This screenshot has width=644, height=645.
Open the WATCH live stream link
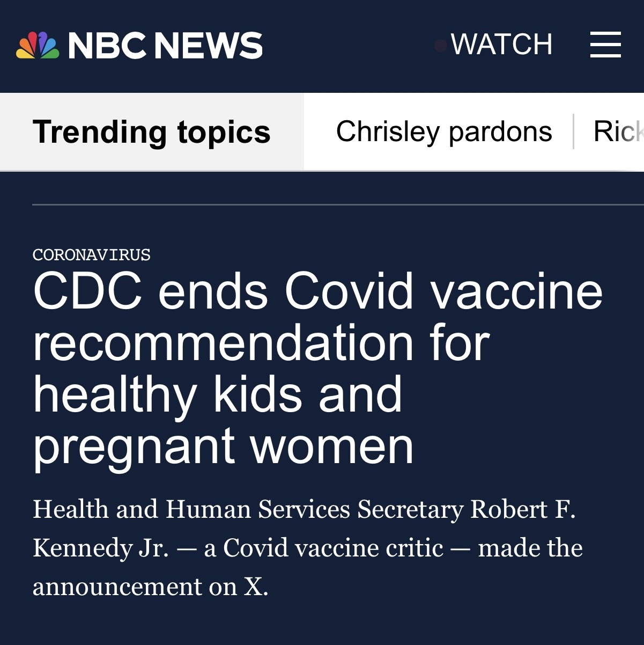point(501,45)
